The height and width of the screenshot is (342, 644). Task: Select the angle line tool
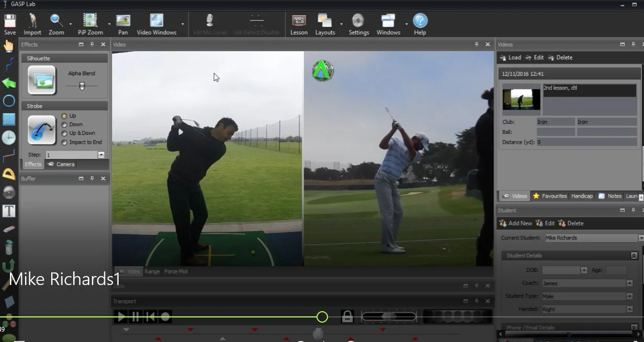tap(9, 156)
